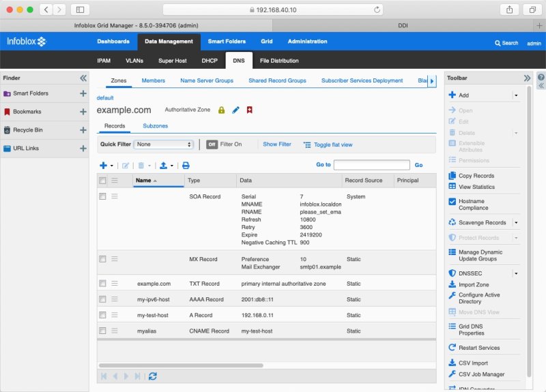546x392 pixels.
Task: Click the default DNS view link
Action: (105, 98)
